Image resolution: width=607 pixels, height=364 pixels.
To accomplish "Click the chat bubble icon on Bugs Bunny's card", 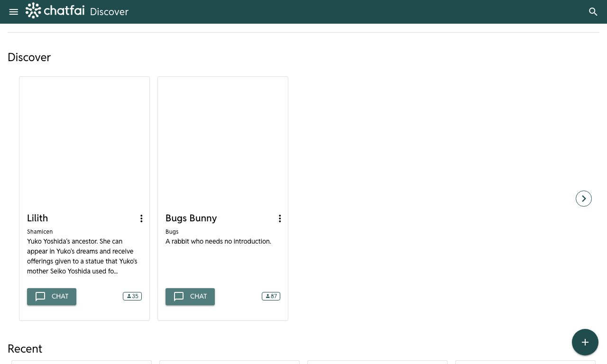I will click(179, 297).
